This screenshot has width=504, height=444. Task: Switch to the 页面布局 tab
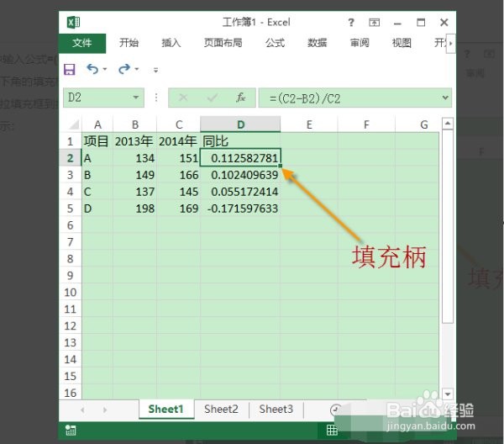click(223, 43)
